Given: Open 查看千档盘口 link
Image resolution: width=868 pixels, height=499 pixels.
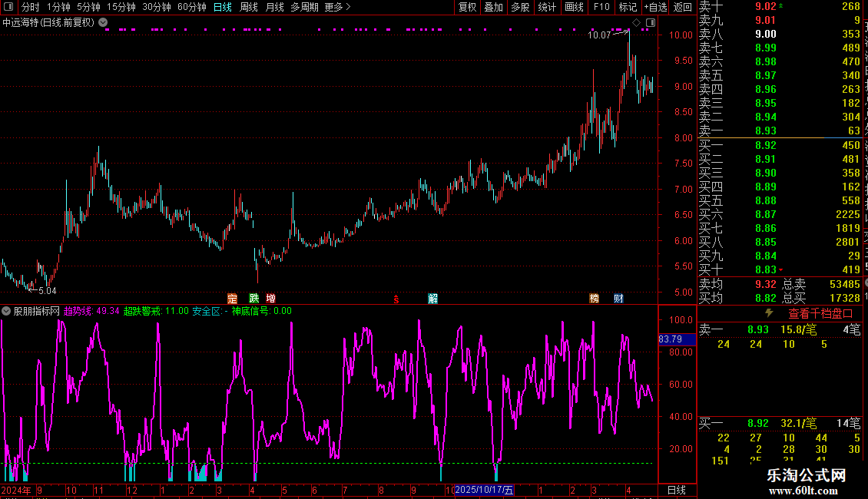Looking at the screenshot, I should 820,314.
